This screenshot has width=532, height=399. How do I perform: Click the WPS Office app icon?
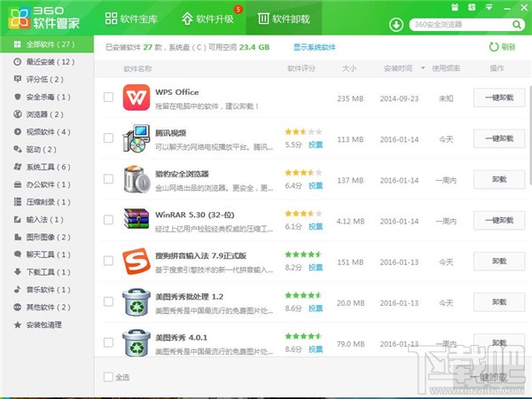[137, 97]
